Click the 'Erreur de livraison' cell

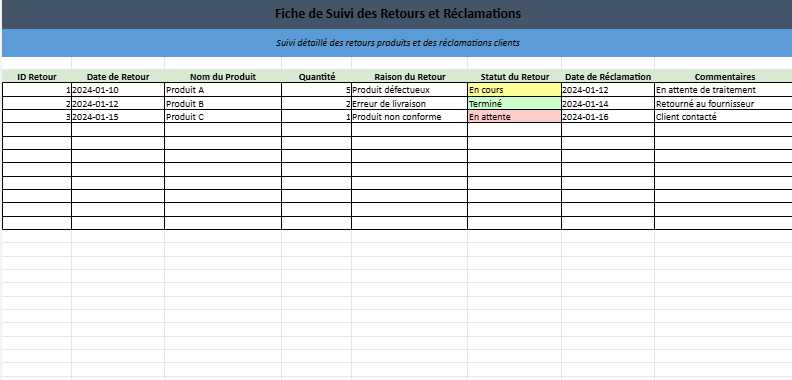410,104
